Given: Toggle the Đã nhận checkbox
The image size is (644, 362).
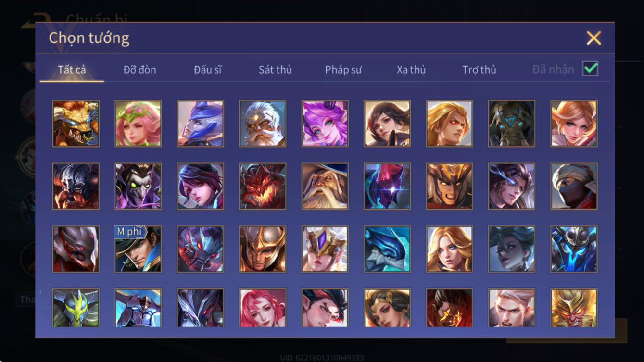Looking at the screenshot, I should coord(590,69).
